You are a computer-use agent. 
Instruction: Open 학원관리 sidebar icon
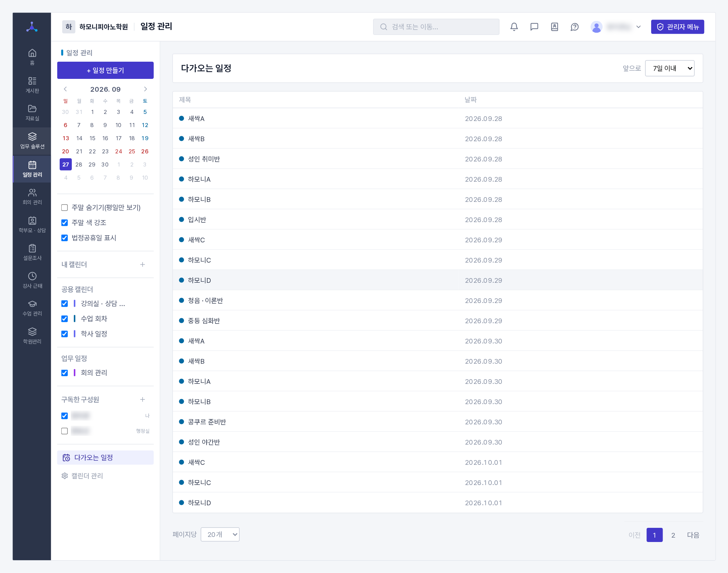pyautogui.click(x=32, y=336)
